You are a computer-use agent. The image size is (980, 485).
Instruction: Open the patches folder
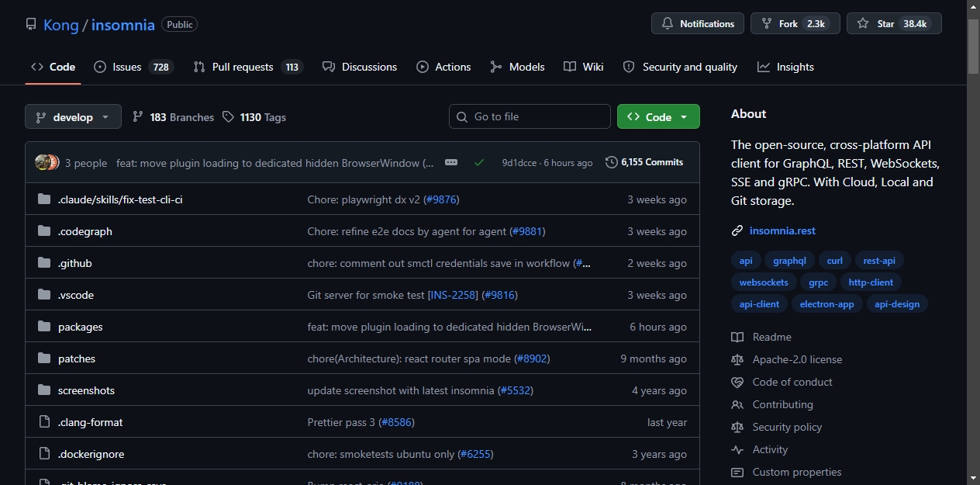77,359
